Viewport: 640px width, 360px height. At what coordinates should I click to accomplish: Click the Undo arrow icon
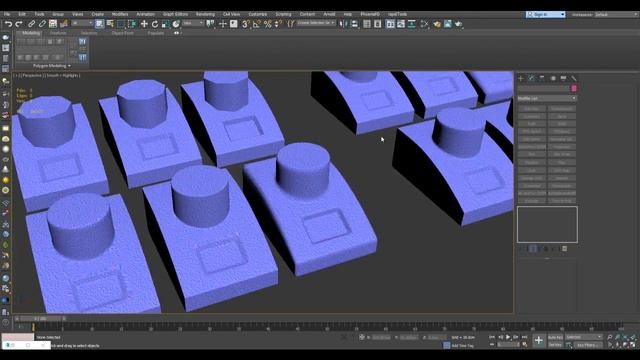click(x=8, y=24)
